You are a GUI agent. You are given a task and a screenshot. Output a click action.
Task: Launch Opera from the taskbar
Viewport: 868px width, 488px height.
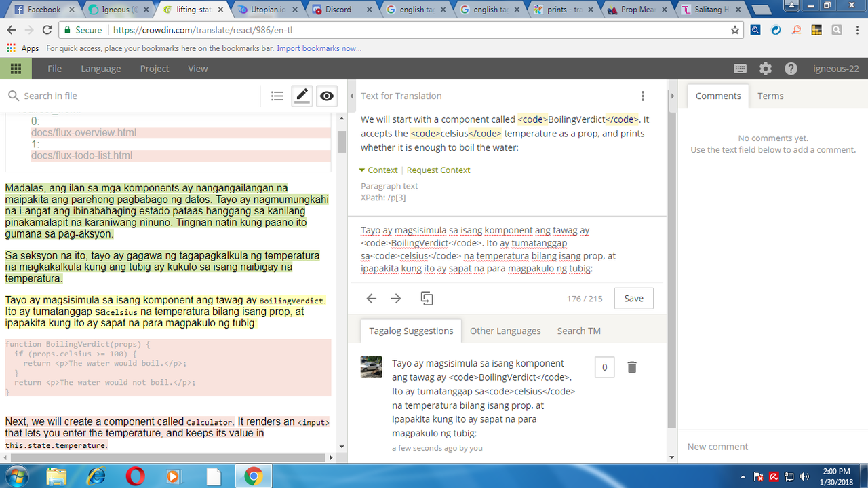click(135, 476)
